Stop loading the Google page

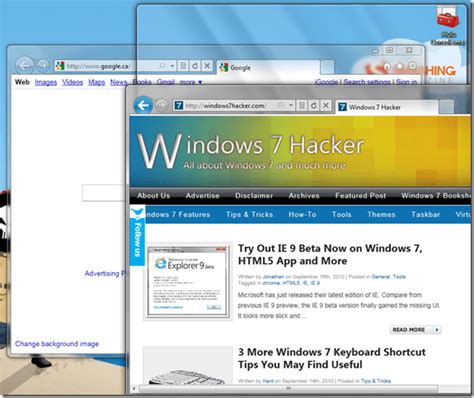pos(207,66)
